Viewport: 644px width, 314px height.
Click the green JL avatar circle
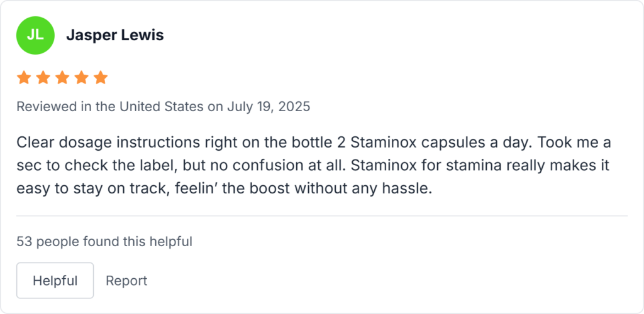click(35, 35)
